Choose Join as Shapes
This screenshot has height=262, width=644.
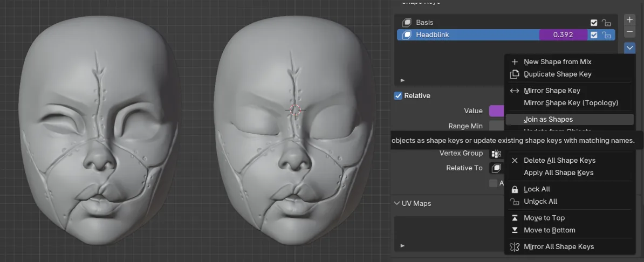click(x=570, y=119)
